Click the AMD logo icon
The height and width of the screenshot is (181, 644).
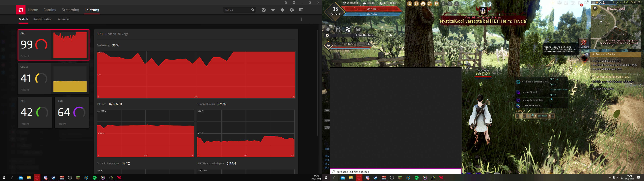20,10
